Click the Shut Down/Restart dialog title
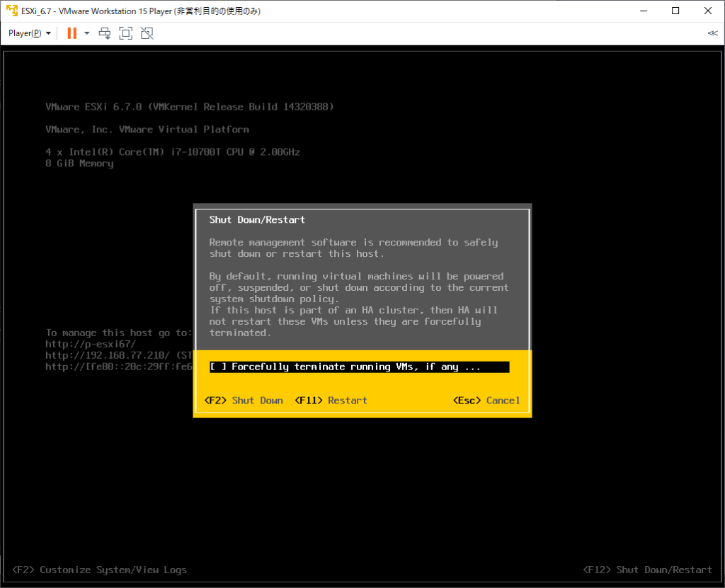725x588 pixels. pyautogui.click(x=257, y=220)
